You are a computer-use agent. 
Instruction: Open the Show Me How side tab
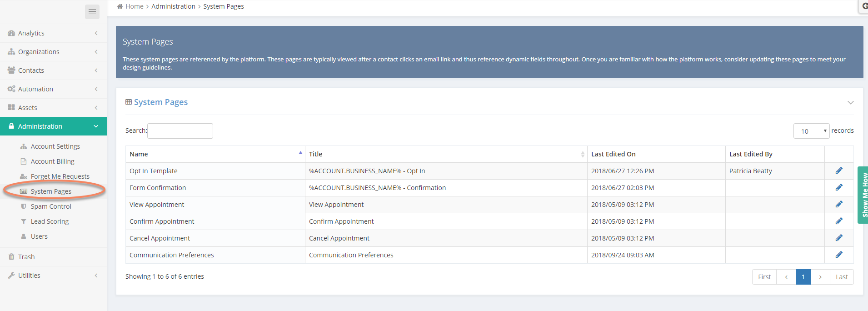tap(863, 195)
